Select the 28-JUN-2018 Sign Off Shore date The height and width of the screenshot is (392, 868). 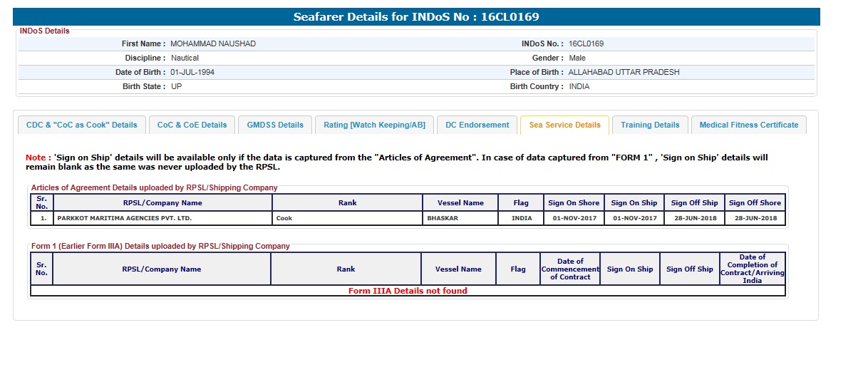[x=755, y=218]
